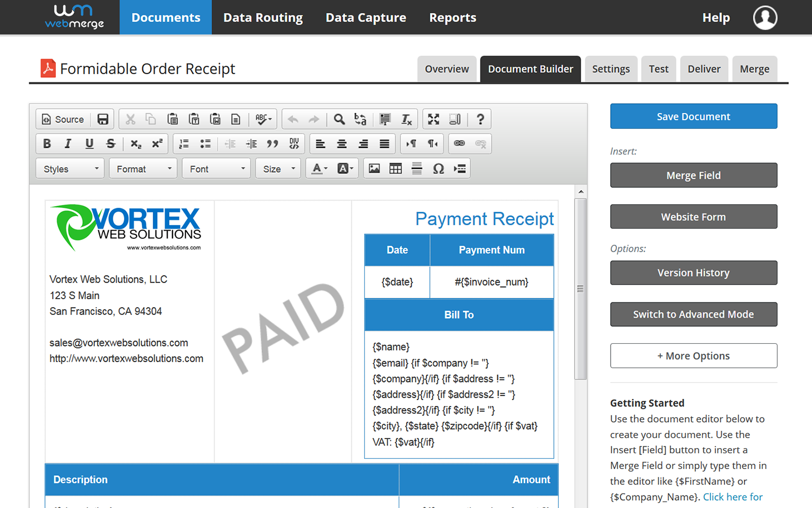This screenshot has width=812, height=508.
Task: Open the Data Routing menu
Action: tap(263, 17)
